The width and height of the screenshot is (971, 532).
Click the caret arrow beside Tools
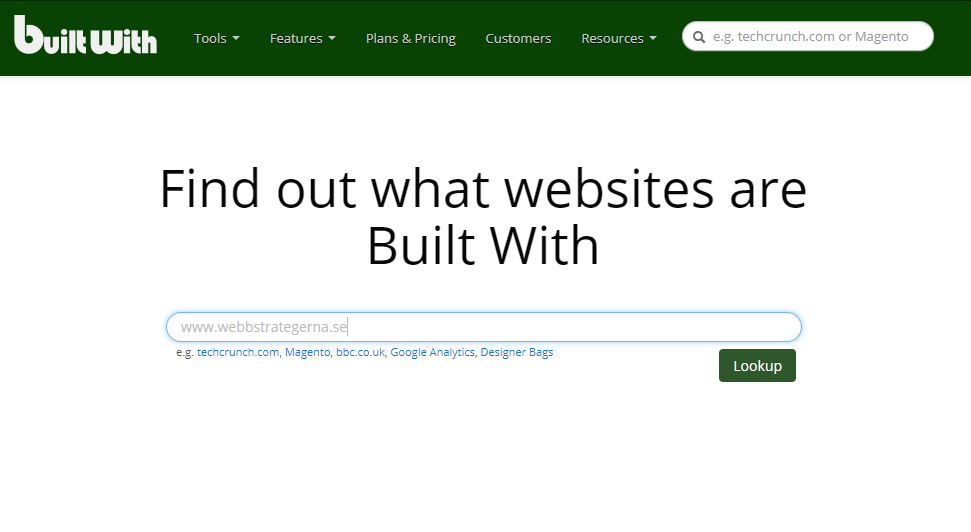point(236,39)
